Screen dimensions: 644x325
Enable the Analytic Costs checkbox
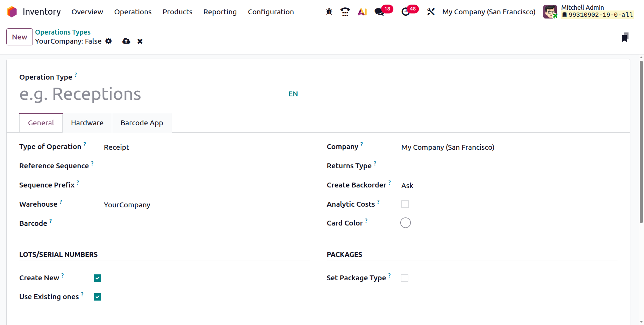pos(405,204)
